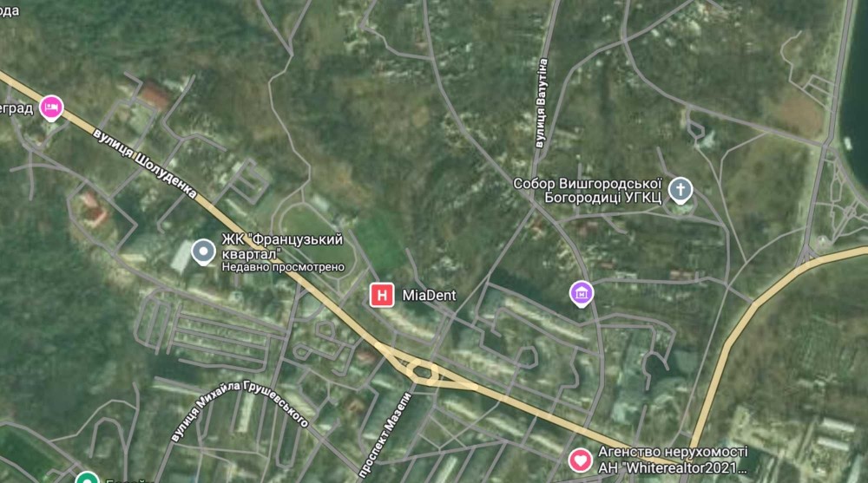Click the church cross marker icon

tap(681, 190)
